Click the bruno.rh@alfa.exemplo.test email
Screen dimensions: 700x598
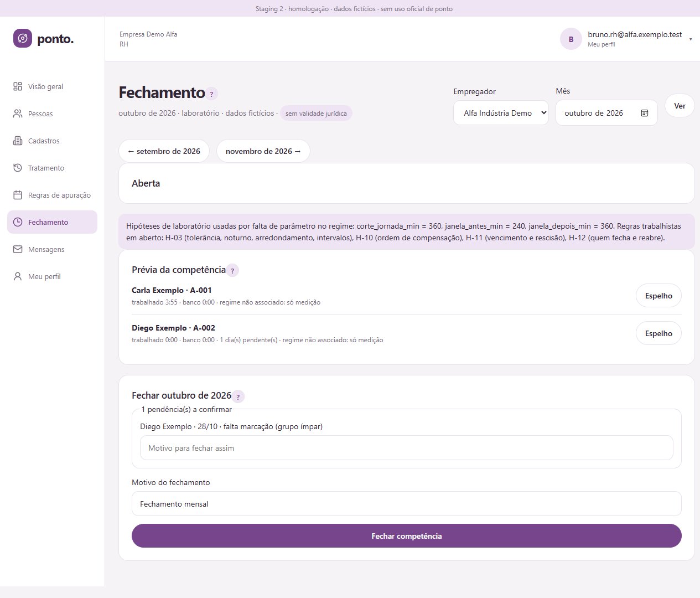pos(635,34)
